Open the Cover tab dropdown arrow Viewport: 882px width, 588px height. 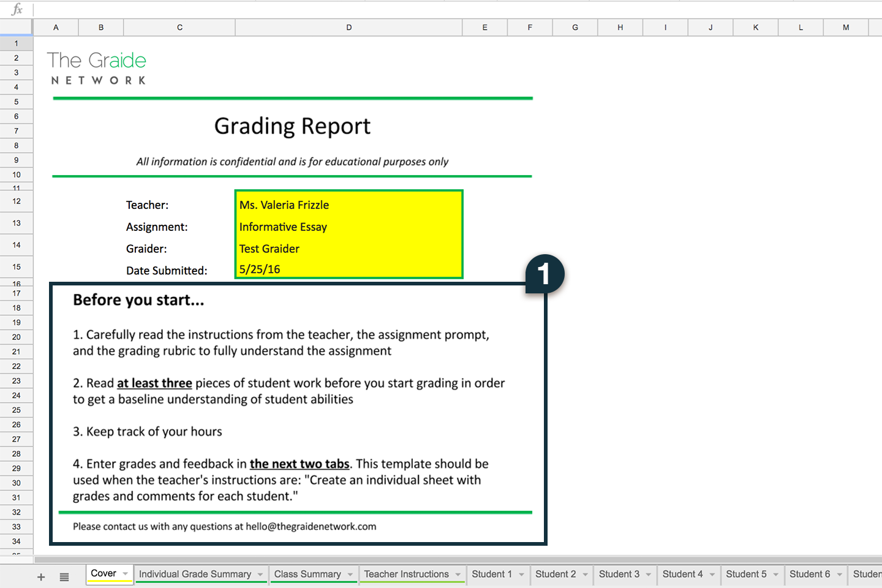click(x=126, y=574)
